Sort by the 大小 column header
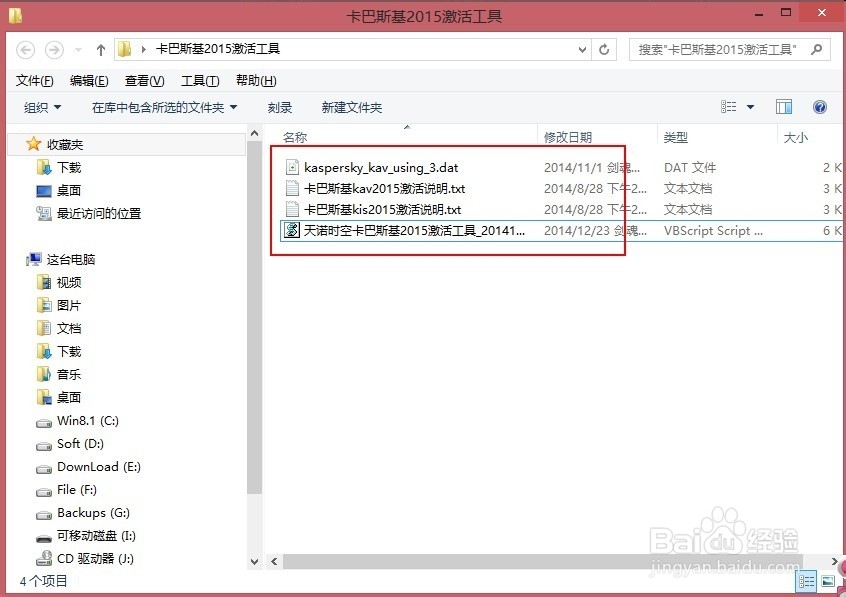Image resolution: width=846 pixels, height=597 pixels. tap(795, 138)
